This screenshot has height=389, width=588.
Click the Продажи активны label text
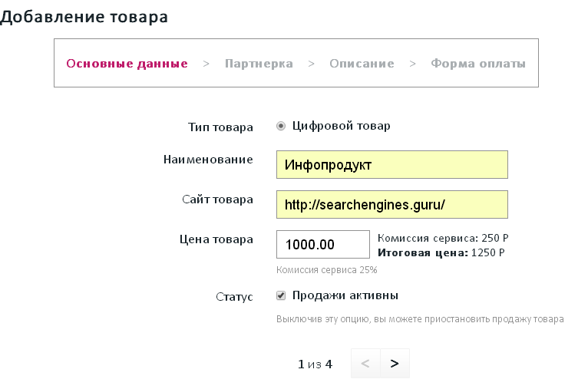(x=345, y=295)
